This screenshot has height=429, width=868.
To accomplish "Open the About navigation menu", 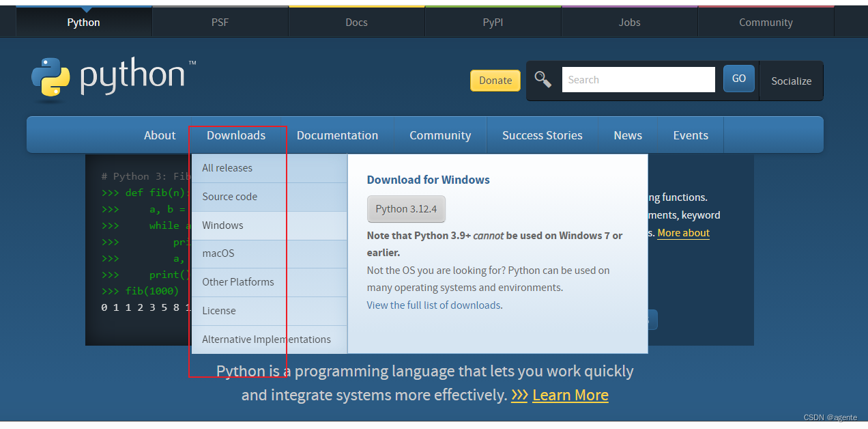I will pyautogui.click(x=160, y=135).
